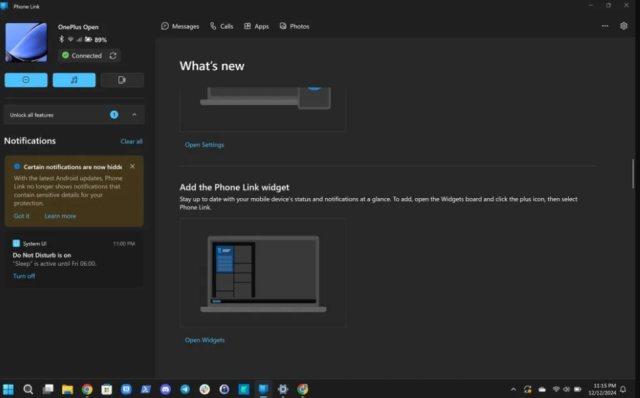Screen dimensions: 640x398
Task: Open the second Chrome icon after Settings
Action: pyautogui.click(x=302, y=389)
